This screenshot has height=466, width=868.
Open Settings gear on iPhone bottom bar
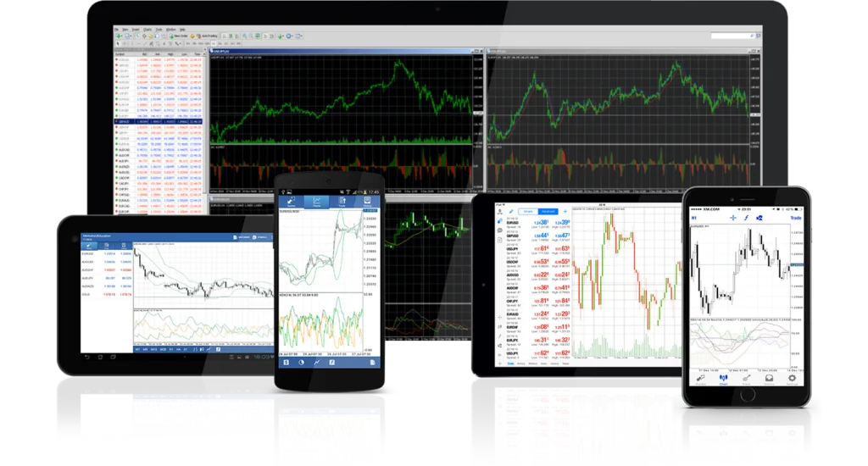coord(792,379)
